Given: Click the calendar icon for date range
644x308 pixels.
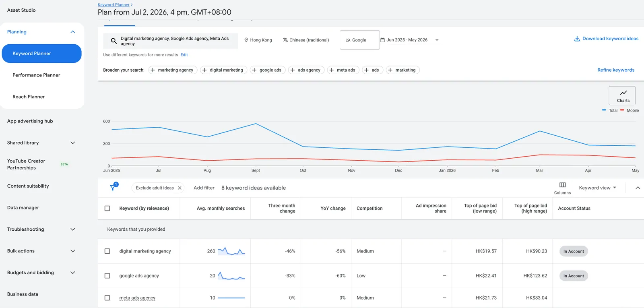Looking at the screenshot, I should (x=383, y=40).
